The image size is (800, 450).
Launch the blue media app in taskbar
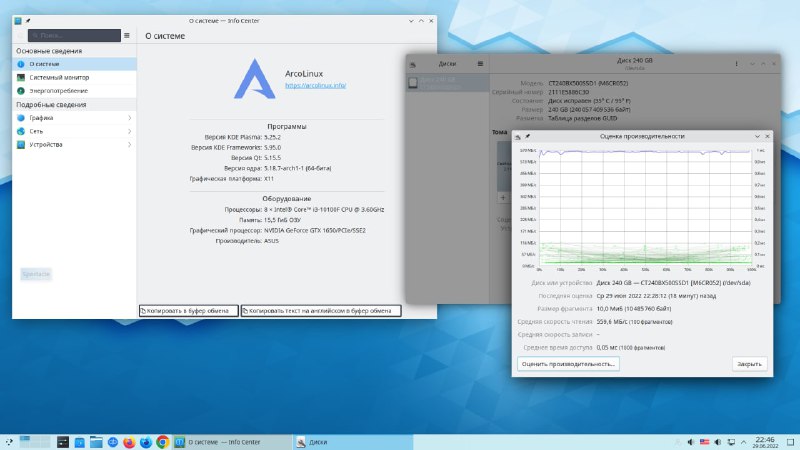[80, 442]
